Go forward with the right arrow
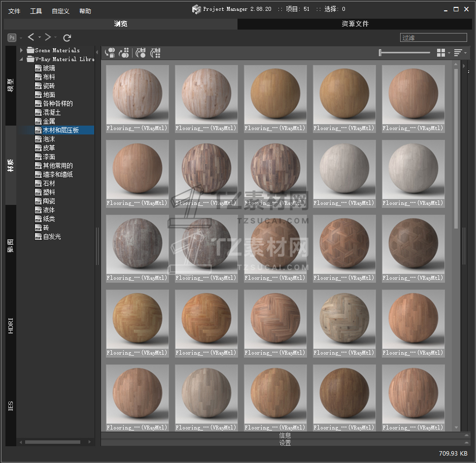This screenshot has width=476, height=463. [48, 37]
